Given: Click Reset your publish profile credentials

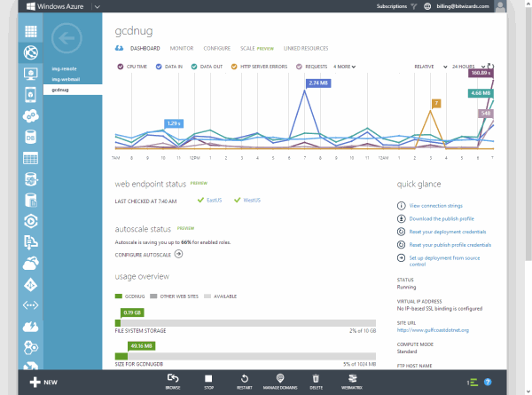Looking at the screenshot, I should 450,245.
